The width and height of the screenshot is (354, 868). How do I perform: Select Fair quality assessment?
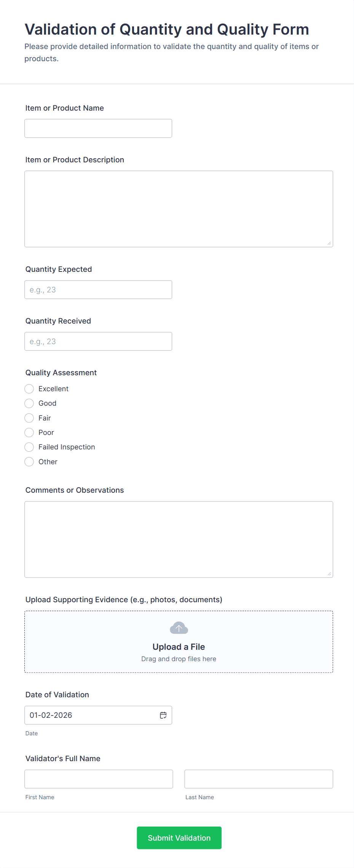coord(29,418)
